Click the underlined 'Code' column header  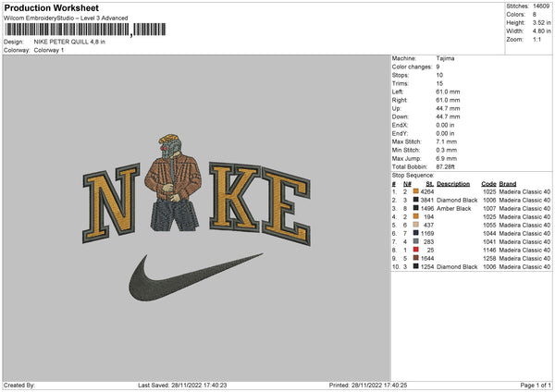[488, 184]
